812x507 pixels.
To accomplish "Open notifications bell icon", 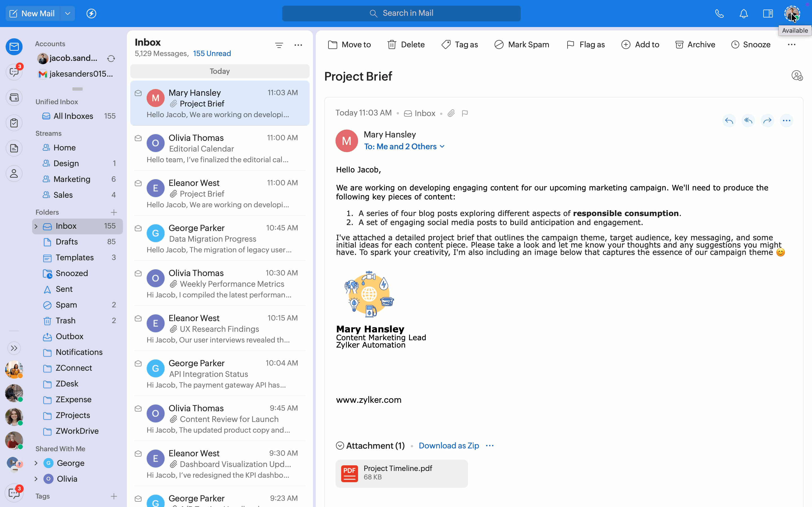I will [x=743, y=14].
